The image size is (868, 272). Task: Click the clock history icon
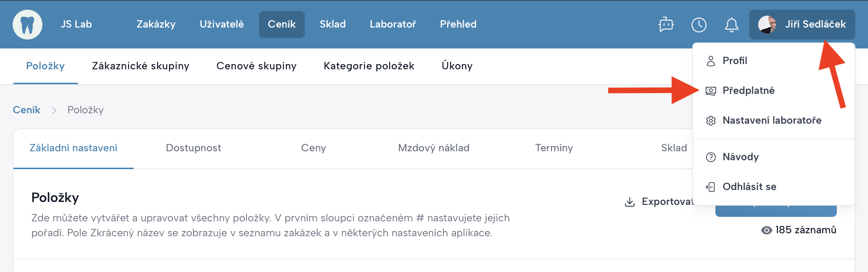pyautogui.click(x=699, y=25)
